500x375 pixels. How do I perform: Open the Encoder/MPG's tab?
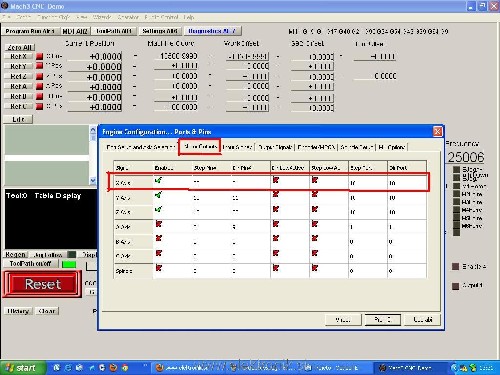316,147
